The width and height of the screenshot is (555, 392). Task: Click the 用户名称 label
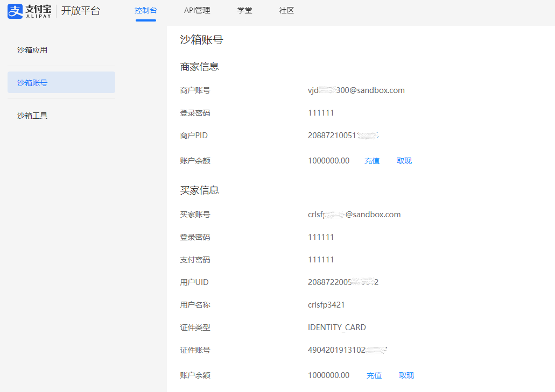point(195,305)
